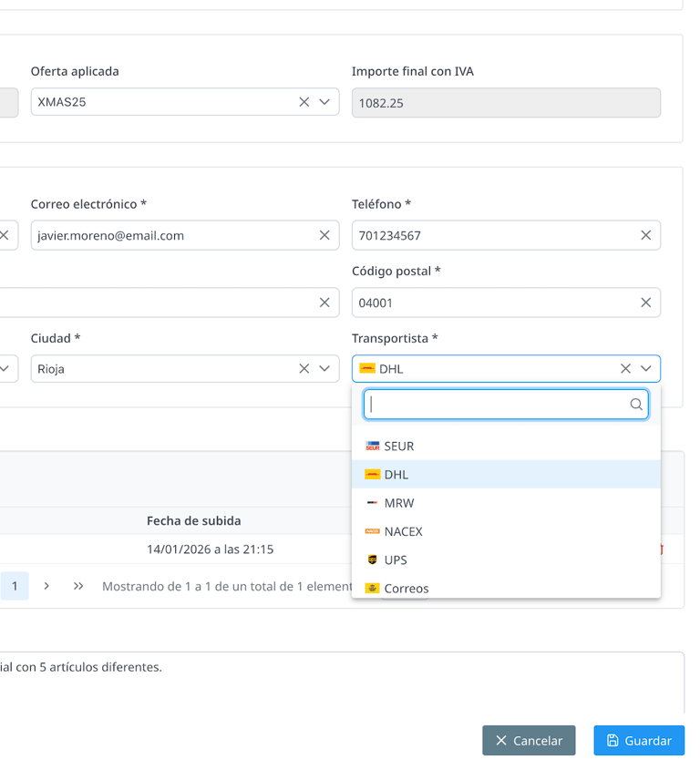Clear the Código postal value

[645, 303]
